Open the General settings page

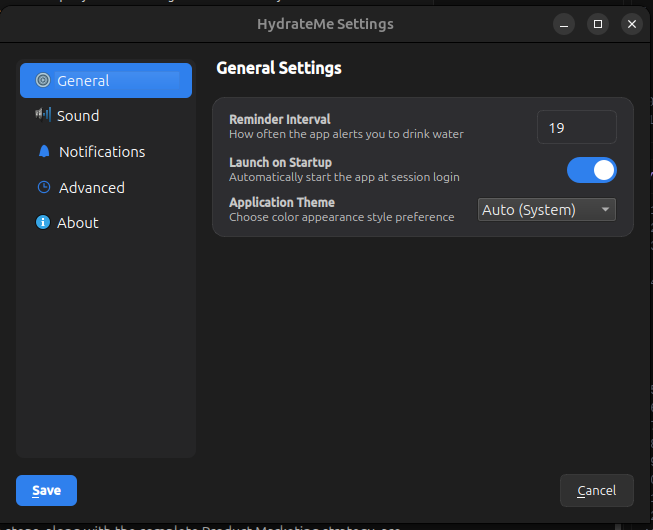(x=106, y=80)
